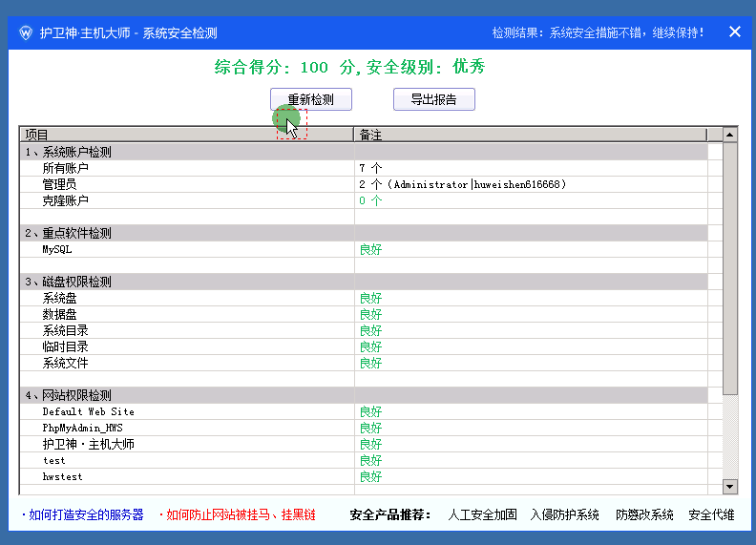Click the 导出报告 button

tap(433, 99)
